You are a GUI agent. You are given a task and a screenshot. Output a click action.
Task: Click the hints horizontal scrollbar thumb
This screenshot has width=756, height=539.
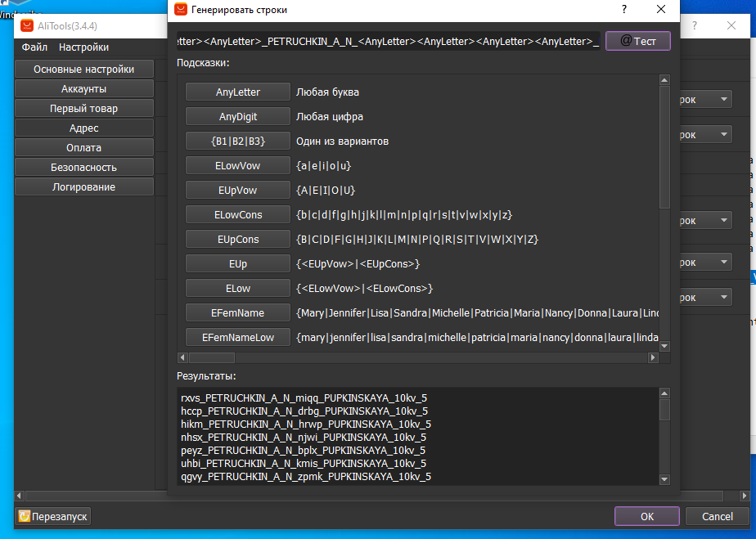point(212,357)
